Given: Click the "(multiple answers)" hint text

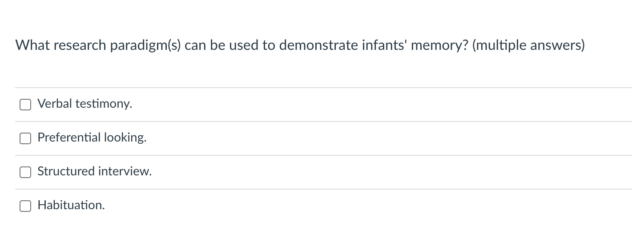Looking at the screenshot, I should pyautogui.click(x=528, y=45).
